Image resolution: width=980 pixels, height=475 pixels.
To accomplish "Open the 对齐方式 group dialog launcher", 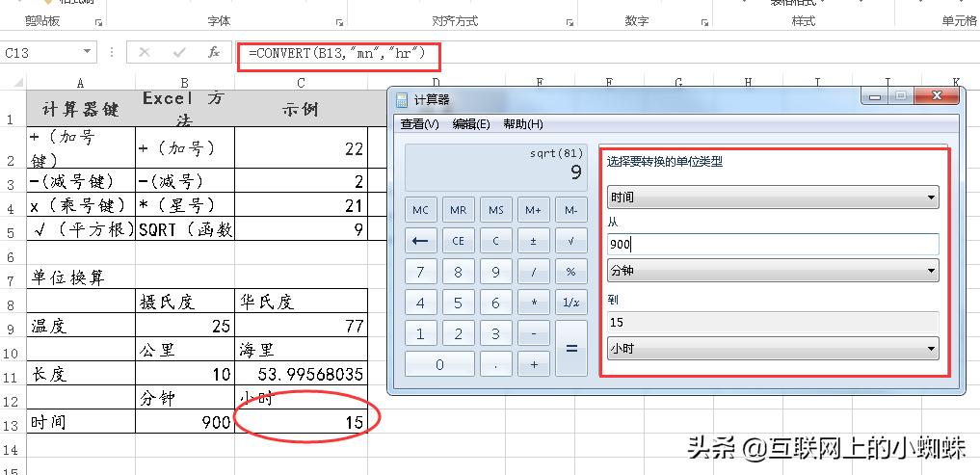I will coord(570,22).
